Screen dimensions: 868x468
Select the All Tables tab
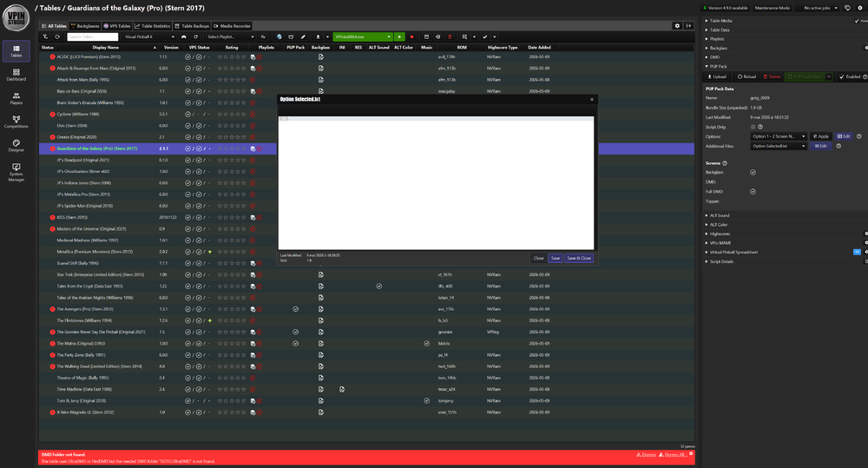pyautogui.click(x=54, y=26)
